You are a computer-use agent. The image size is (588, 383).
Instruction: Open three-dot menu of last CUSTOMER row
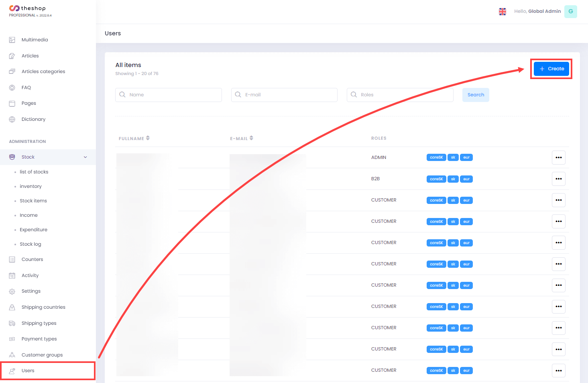559,371
